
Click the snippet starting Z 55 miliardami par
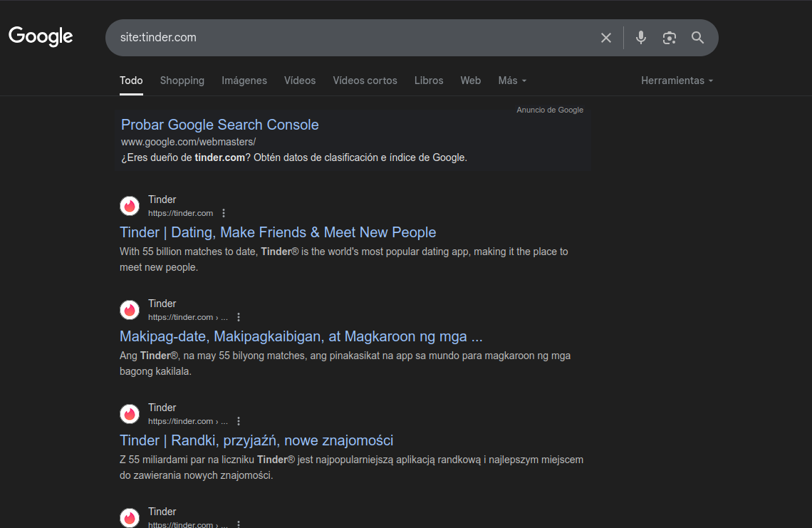(x=352, y=467)
